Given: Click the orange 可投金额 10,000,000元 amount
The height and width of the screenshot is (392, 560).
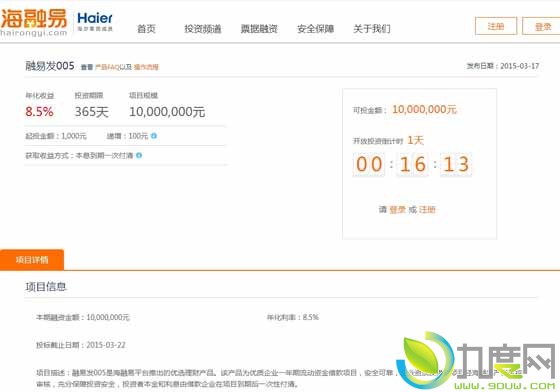Looking at the screenshot, I should pos(424,109).
